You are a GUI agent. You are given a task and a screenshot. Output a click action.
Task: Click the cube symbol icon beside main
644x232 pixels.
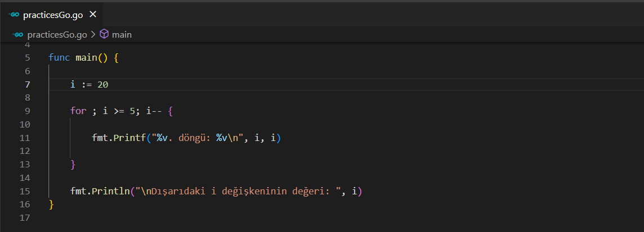pos(104,35)
